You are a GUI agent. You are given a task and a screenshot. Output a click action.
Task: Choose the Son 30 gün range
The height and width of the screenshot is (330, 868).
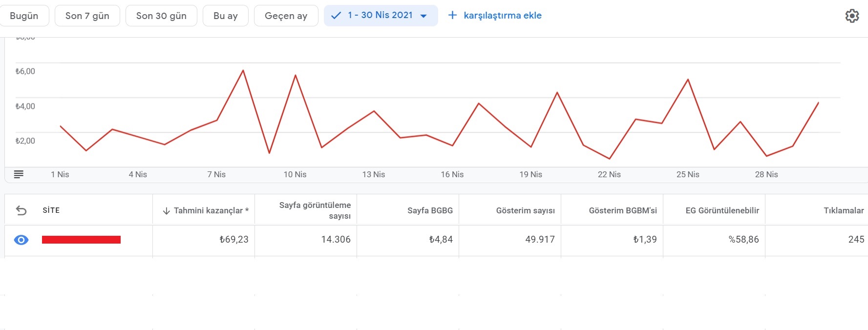pyautogui.click(x=161, y=16)
